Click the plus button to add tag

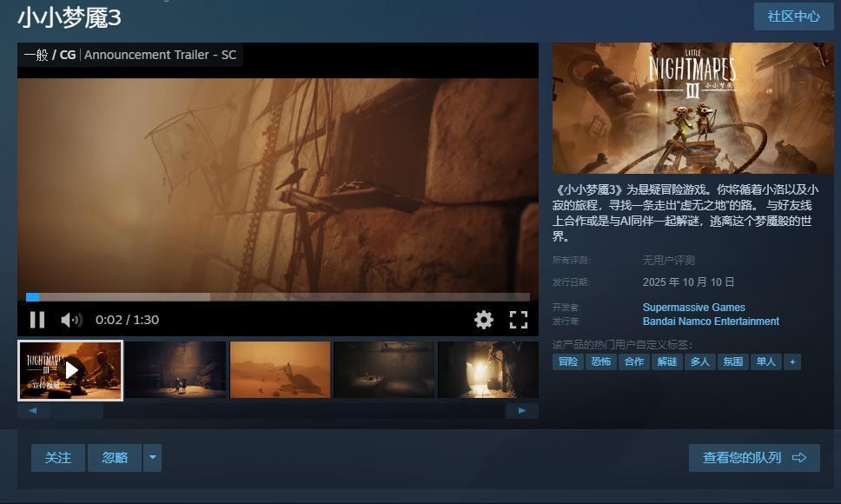791,361
